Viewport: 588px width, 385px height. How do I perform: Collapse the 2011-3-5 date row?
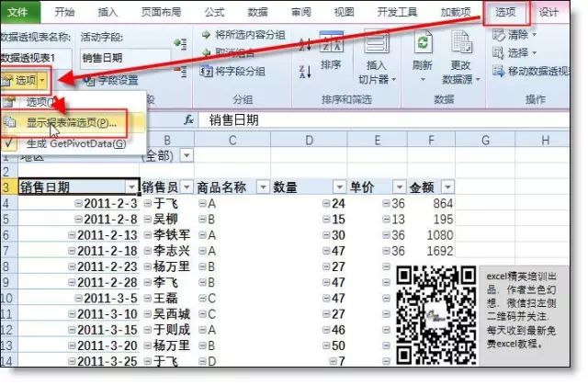(78, 298)
